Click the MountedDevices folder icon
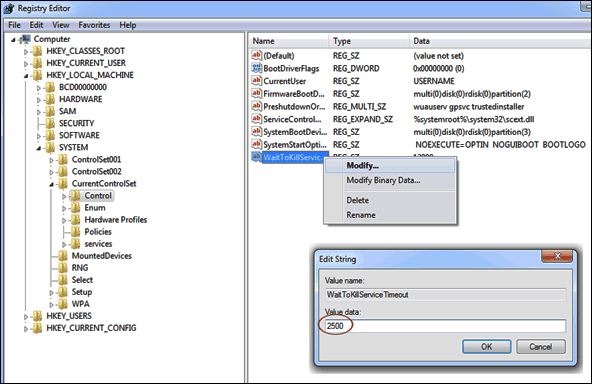Image resolution: width=592 pixels, height=384 pixels. tap(63, 256)
